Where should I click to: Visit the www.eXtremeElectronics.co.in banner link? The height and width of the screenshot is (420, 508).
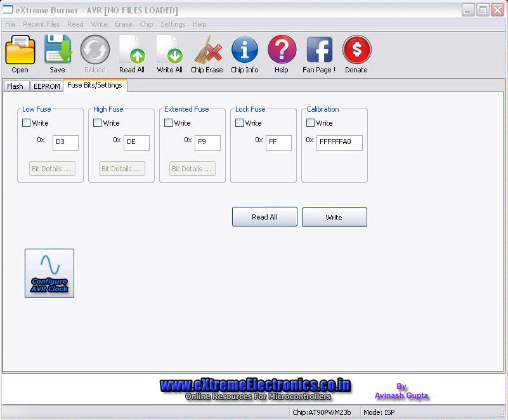pos(256,385)
